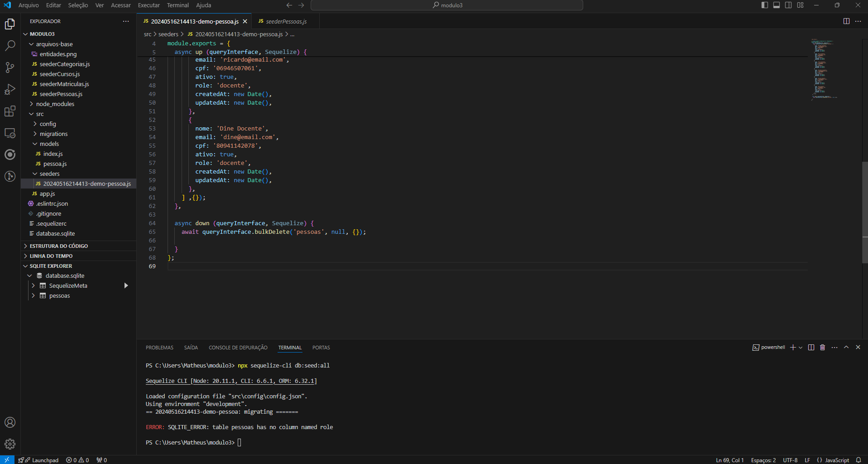Image resolution: width=868 pixels, height=464 pixels.
Task: Click the modulo3 command center search box
Action: point(447,5)
